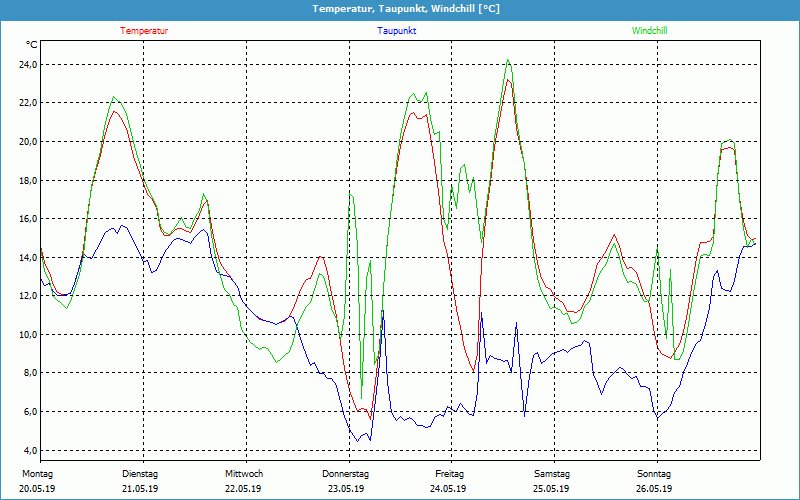Click the blue Taupunkt legend label

[x=397, y=31]
